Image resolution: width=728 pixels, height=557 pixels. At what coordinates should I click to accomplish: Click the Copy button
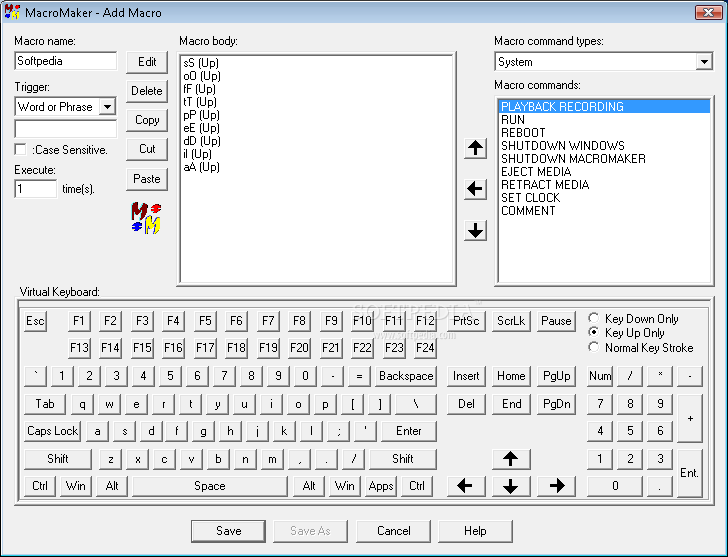tap(147, 120)
